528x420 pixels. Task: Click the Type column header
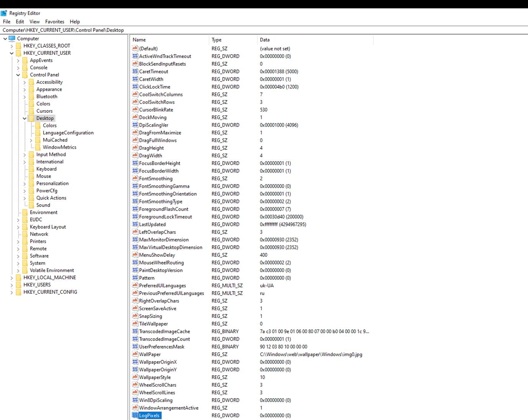(233, 40)
